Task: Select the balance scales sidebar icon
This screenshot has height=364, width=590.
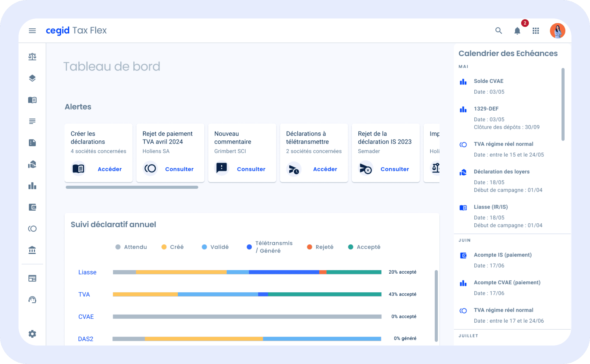Action: click(32, 57)
